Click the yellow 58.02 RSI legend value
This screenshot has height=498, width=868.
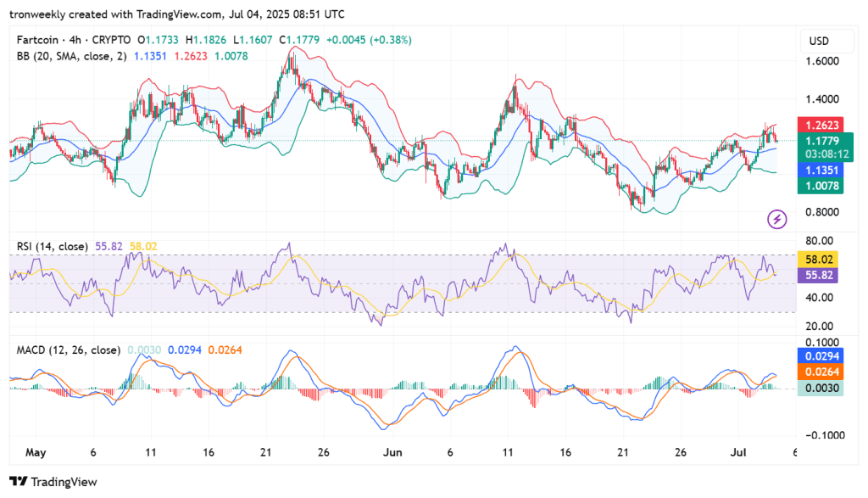tap(143, 247)
